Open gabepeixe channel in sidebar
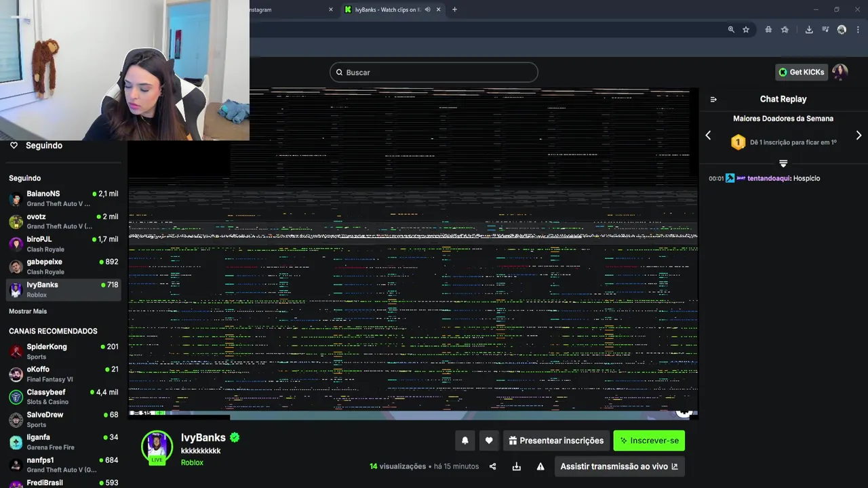The image size is (868, 488). [x=64, y=266]
